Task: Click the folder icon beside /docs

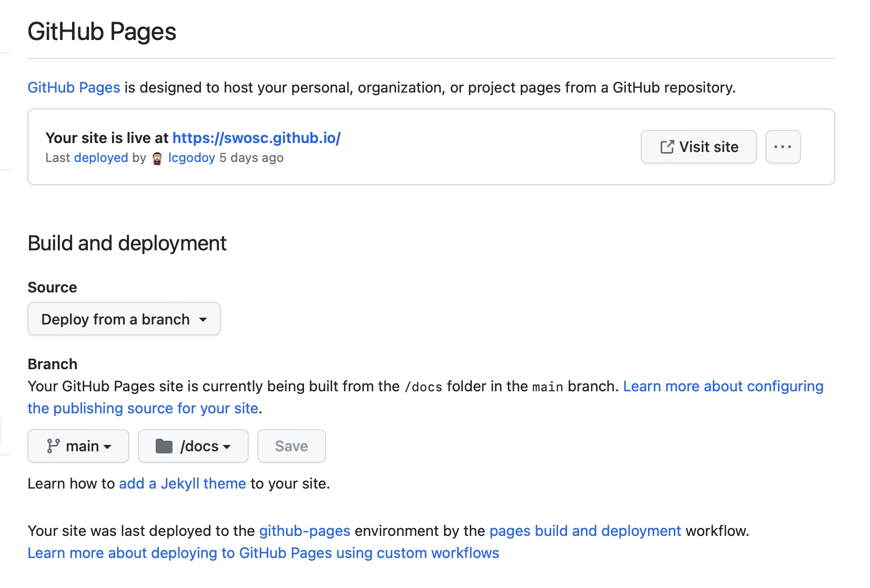Action: tap(164, 446)
